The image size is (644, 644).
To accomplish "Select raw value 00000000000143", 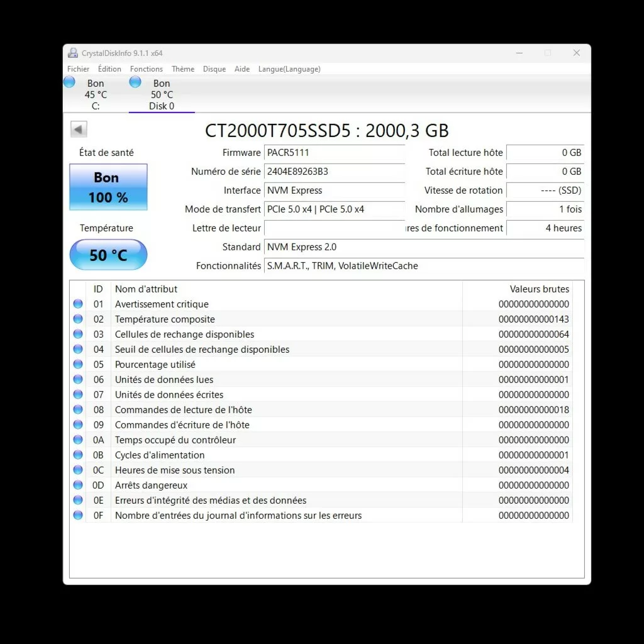I will pyautogui.click(x=533, y=319).
